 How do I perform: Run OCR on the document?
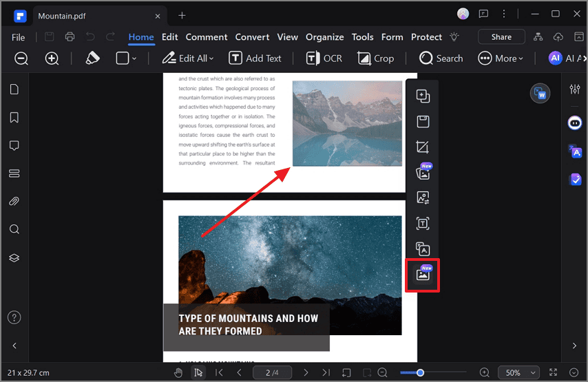324,59
